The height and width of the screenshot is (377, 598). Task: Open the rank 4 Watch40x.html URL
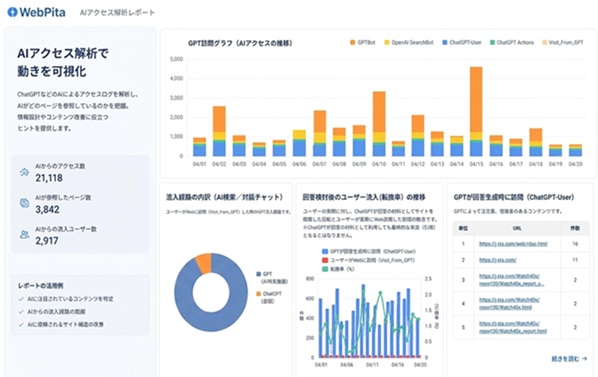509,303
